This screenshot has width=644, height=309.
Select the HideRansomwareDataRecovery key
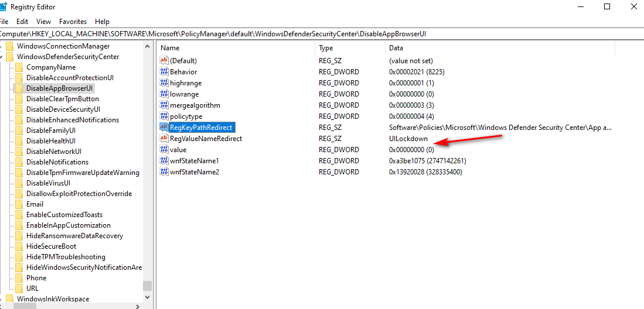coord(74,236)
